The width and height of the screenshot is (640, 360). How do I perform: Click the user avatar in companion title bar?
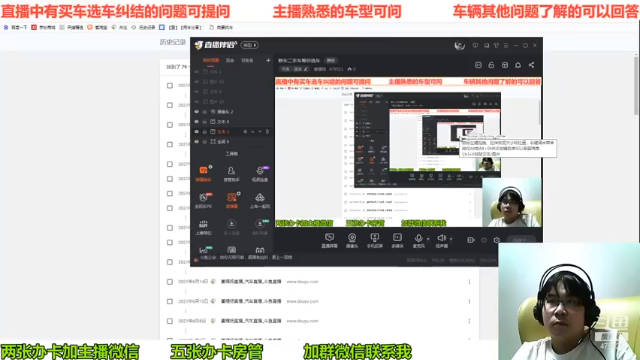460,45
